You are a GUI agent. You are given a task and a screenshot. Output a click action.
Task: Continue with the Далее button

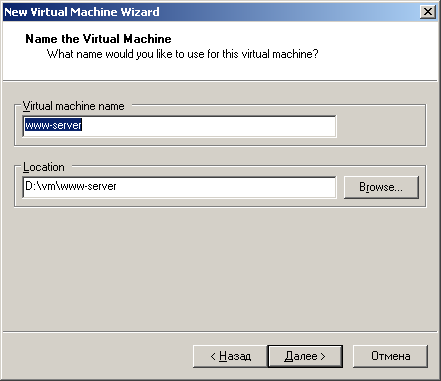pos(305,356)
